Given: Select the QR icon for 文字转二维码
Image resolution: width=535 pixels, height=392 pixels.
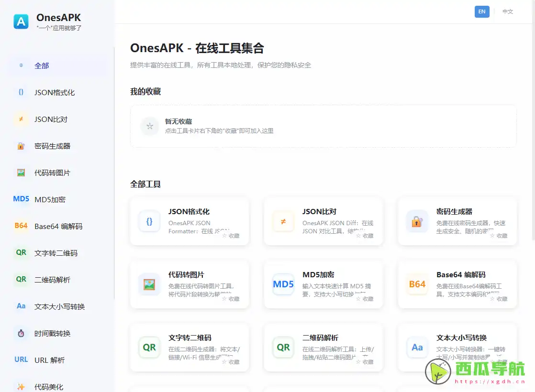Looking at the screenshot, I should tap(21, 253).
